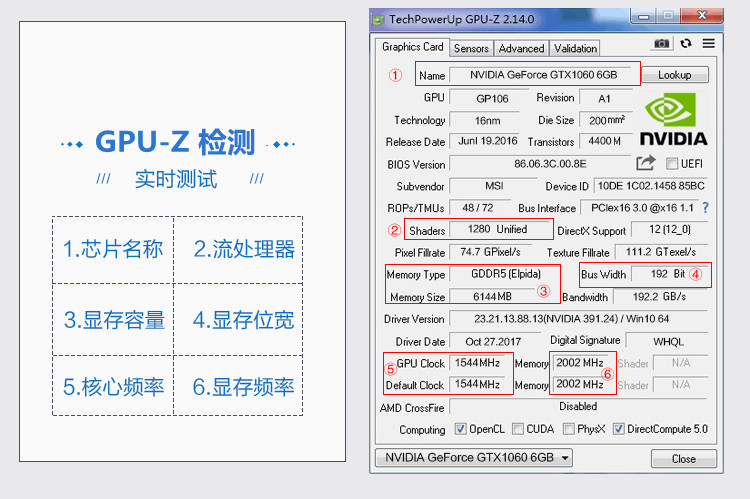Close the GPU-Z window via X
The width and height of the screenshot is (750, 499).
(x=702, y=16)
